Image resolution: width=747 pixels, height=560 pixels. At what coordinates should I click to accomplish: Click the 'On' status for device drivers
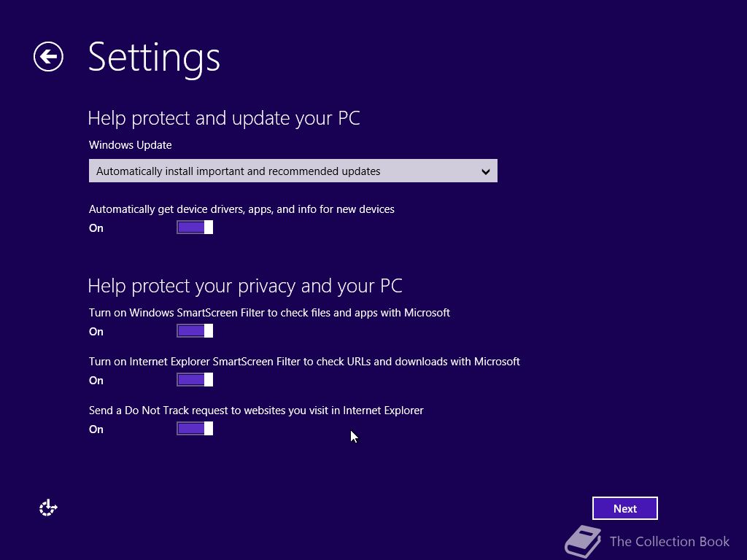(x=96, y=228)
